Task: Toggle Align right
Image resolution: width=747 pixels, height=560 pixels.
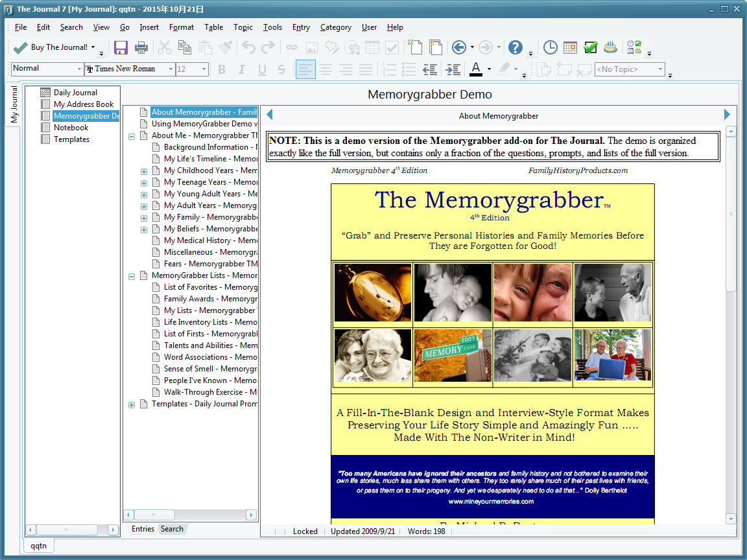Action: click(346, 69)
